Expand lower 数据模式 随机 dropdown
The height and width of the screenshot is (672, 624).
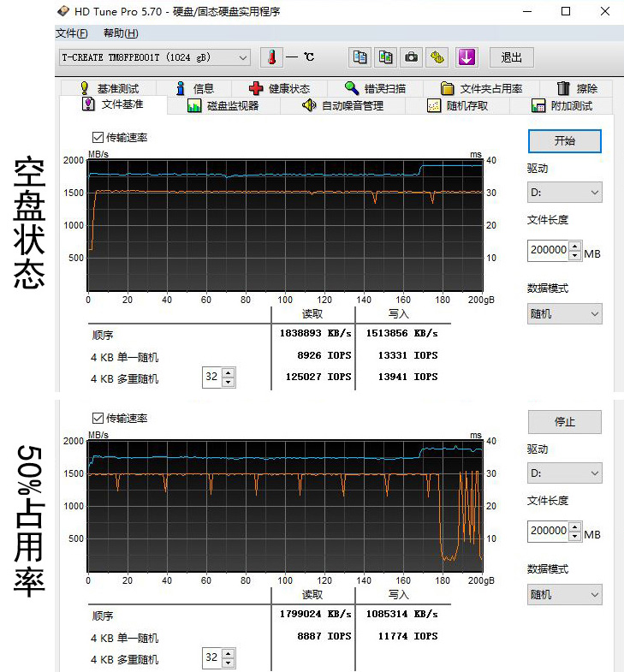coord(565,594)
